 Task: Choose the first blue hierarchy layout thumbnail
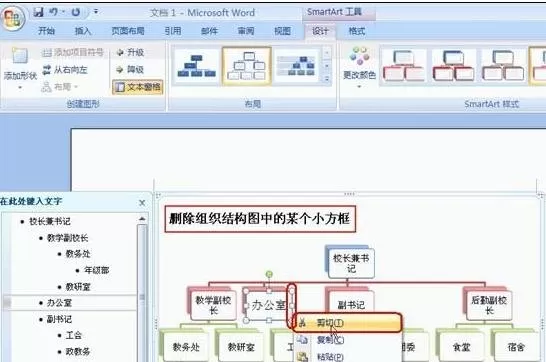tap(197, 66)
